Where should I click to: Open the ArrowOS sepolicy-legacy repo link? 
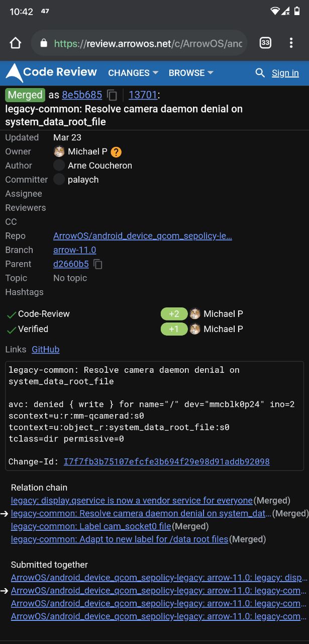(x=143, y=236)
